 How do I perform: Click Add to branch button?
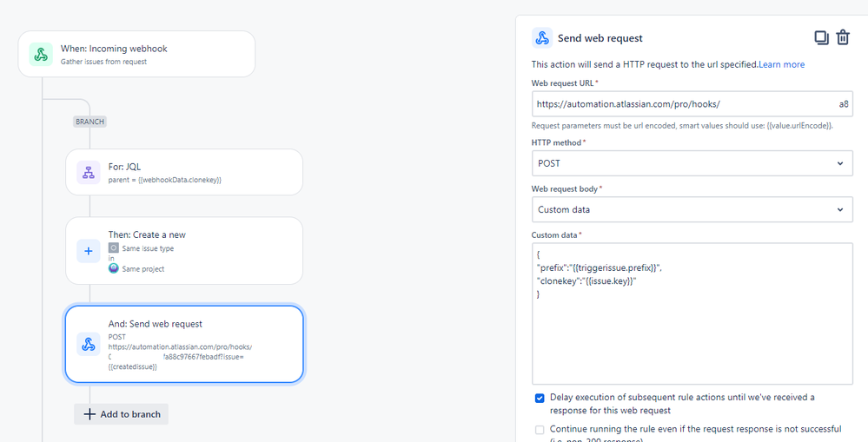coord(122,414)
